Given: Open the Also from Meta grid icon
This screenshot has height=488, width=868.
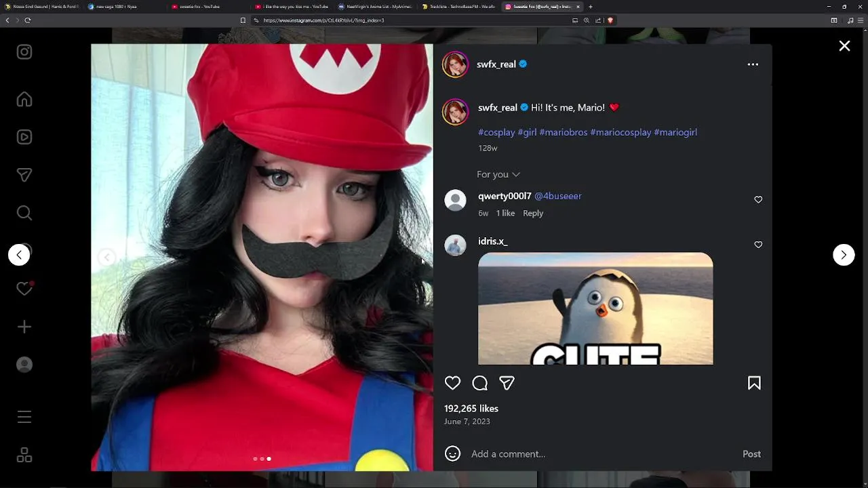Looking at the screenshot, I should [24, 455].
